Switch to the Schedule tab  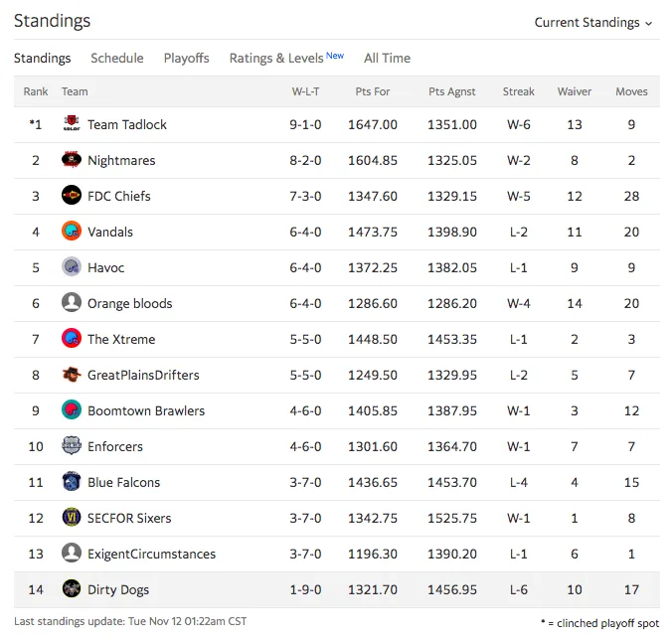pyautogui.click(x=117, y=58)
